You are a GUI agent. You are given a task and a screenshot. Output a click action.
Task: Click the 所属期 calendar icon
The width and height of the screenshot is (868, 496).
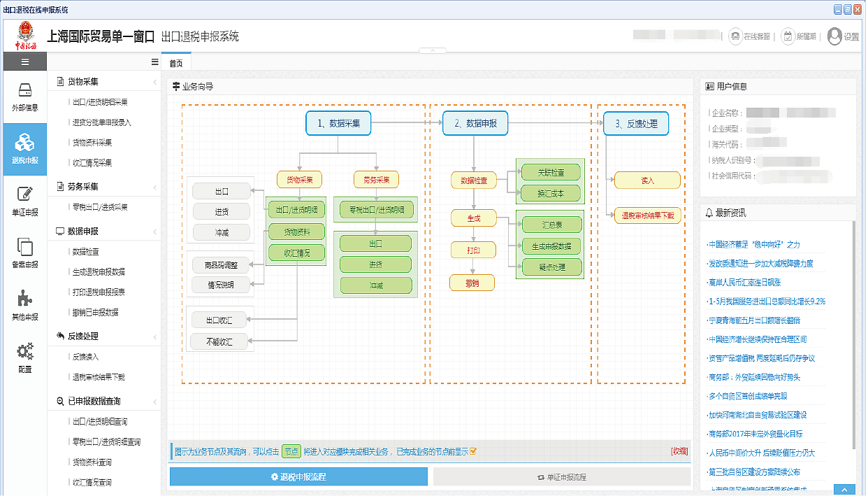[788, 36]
